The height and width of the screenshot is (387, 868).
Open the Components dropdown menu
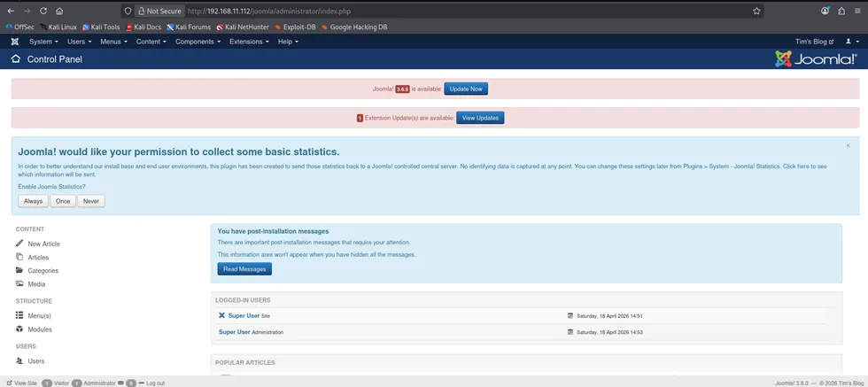(x=198, y=42)
